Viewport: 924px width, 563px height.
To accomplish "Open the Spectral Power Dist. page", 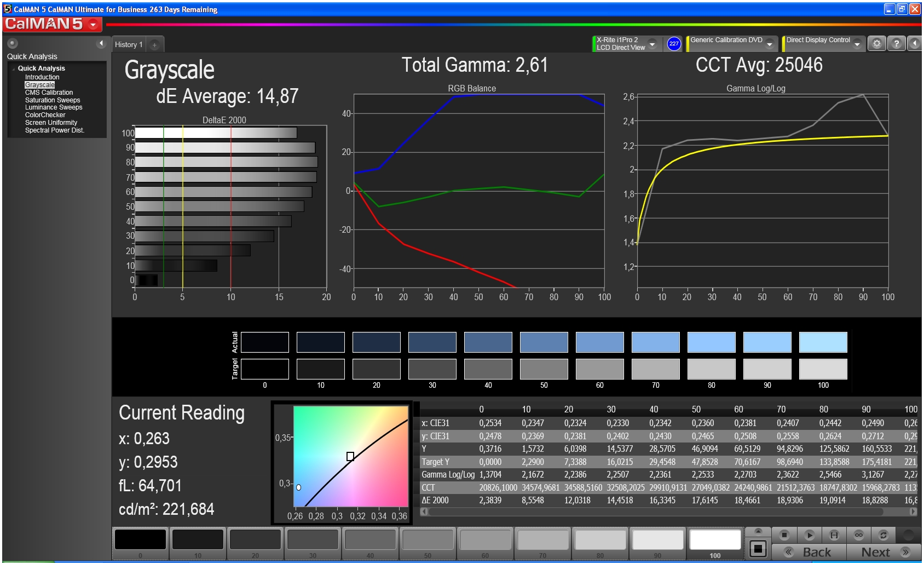I will tap(55, 130).
